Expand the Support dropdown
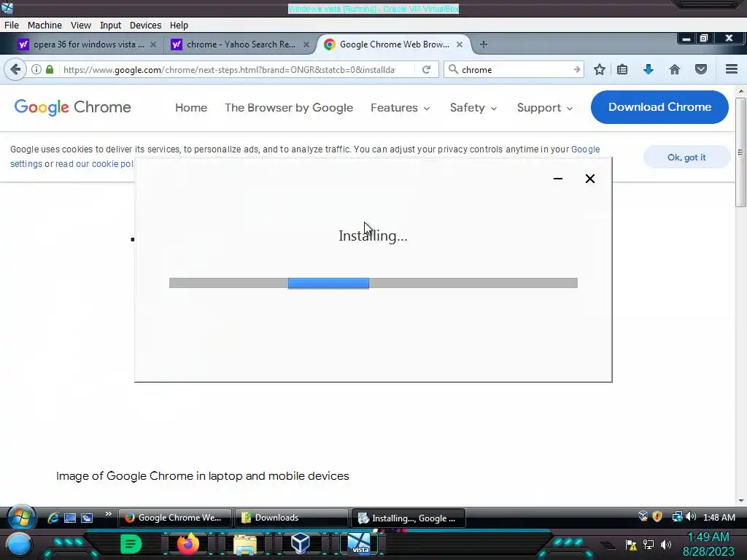The image size is (747, 560). [545, 108]
